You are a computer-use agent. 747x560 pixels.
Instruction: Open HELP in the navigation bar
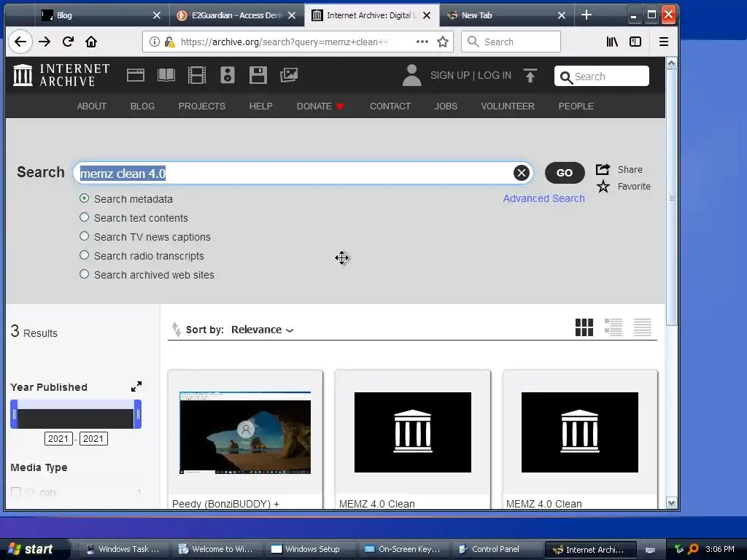[261, 106]
